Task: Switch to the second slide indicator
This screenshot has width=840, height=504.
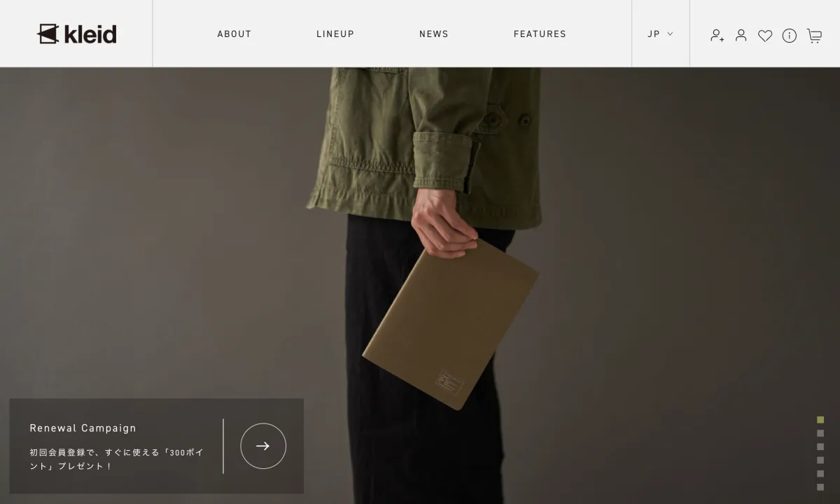Action: pyautogui.click(x=820, y=433)
